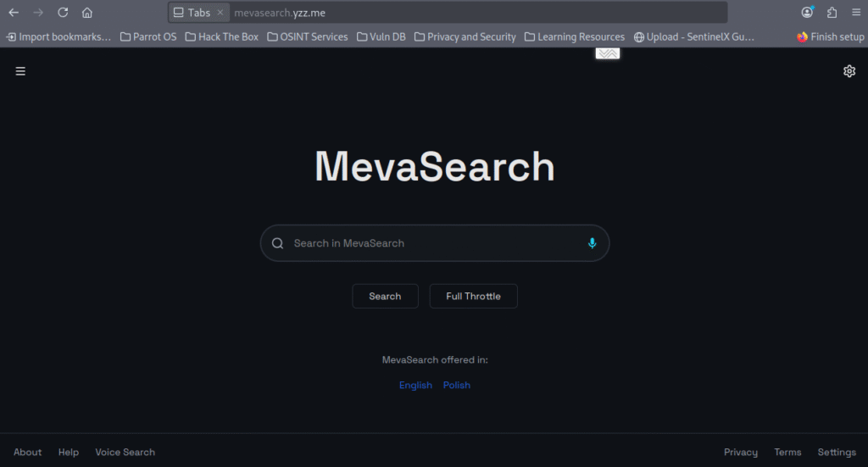Open the Parrot OS bookmarks folder
Image resolution: width=868 pixels, height=467 pixels.
coord(148,37)
